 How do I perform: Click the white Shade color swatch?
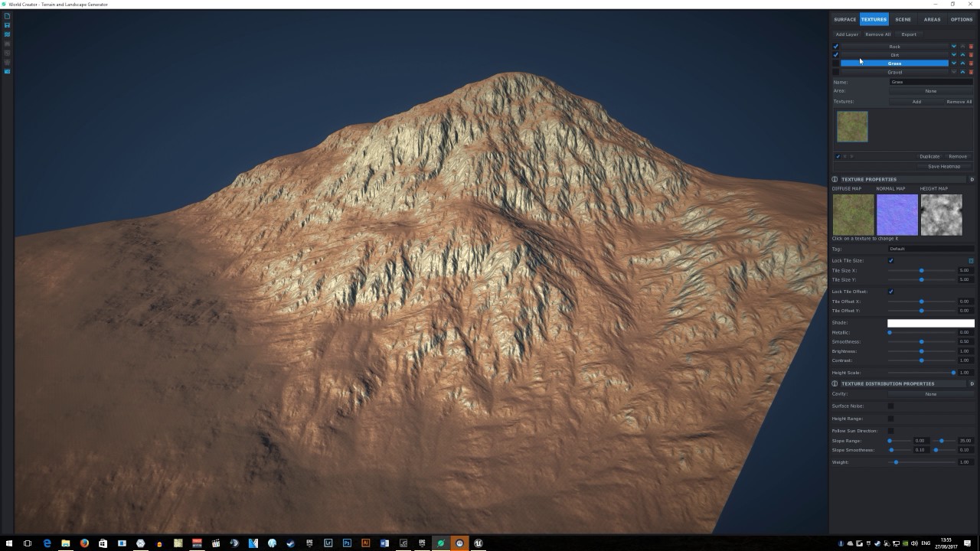(x=931, y=323)
